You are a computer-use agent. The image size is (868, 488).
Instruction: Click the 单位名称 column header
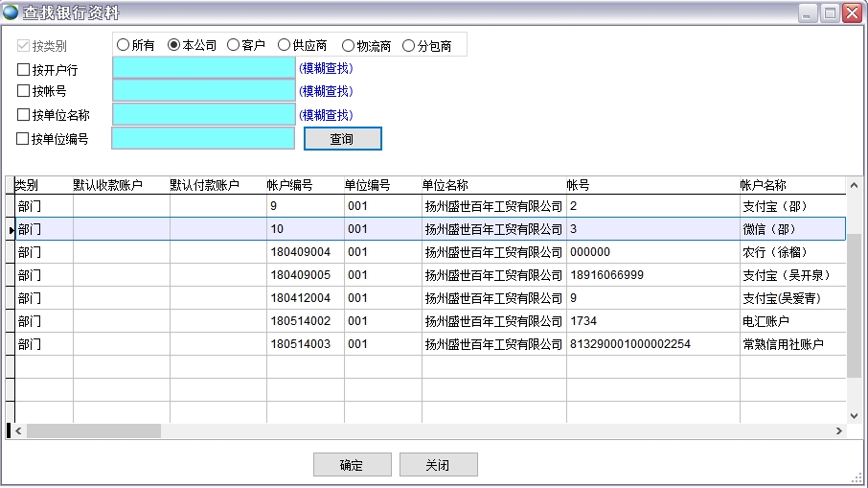click(x=445, y=185)
